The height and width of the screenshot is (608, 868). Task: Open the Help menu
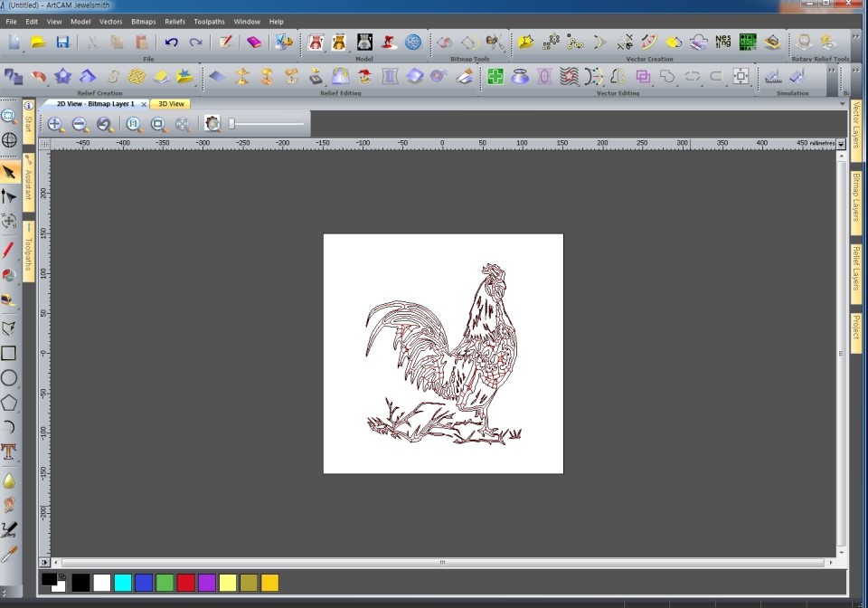tap(277, 22)
